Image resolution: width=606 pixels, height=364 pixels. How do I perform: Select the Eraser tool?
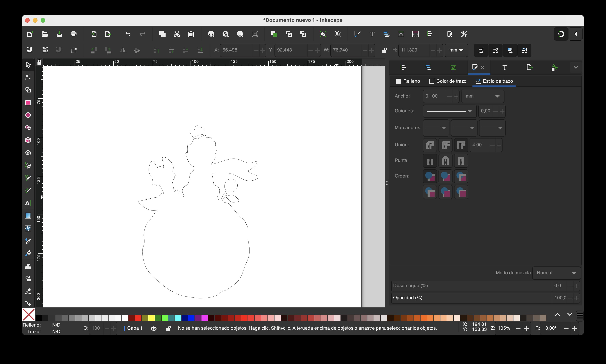click(x=28, y=291)
